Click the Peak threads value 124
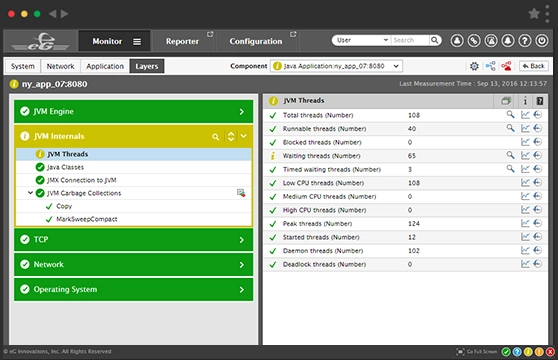The image size is (558, 360). coord(414,223)
